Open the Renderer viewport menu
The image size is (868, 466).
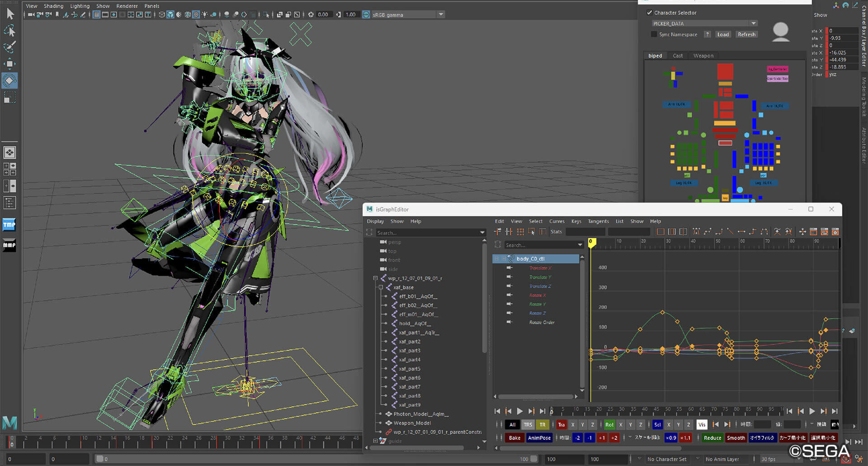(127, 6)
